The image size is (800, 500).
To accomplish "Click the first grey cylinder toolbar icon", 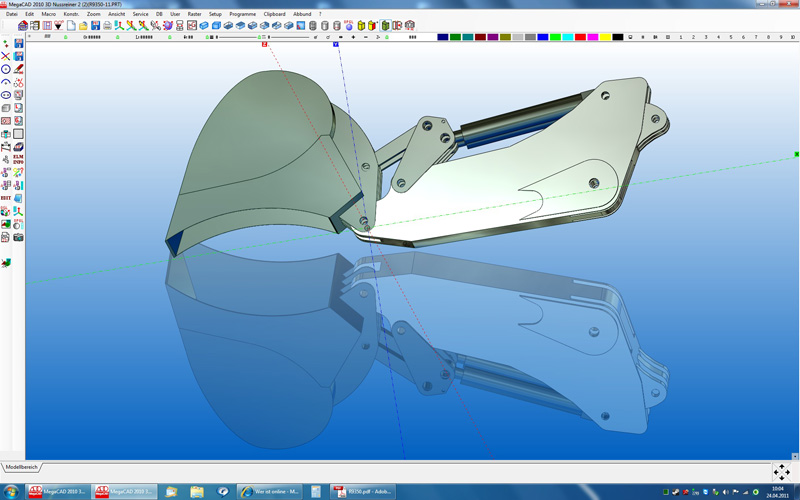I will pos(313,25).
